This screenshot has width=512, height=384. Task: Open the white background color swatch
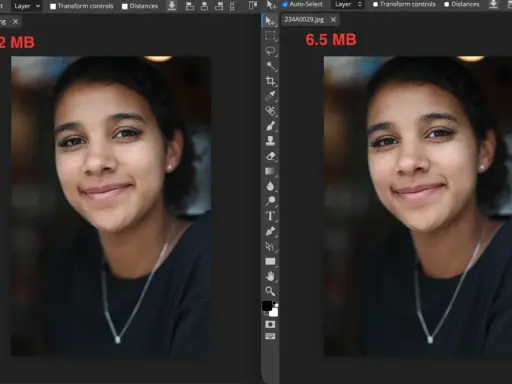274,313
